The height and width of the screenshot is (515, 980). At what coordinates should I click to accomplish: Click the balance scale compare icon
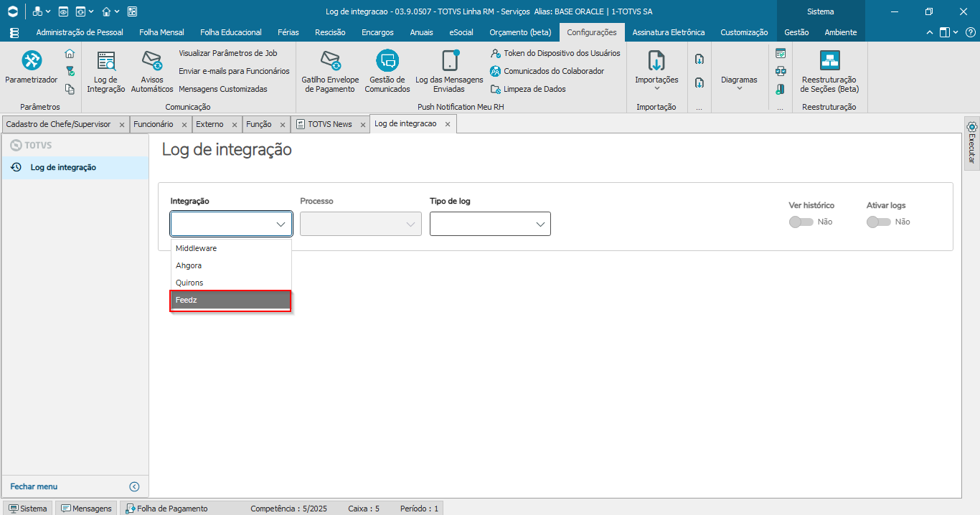(781, 71)
